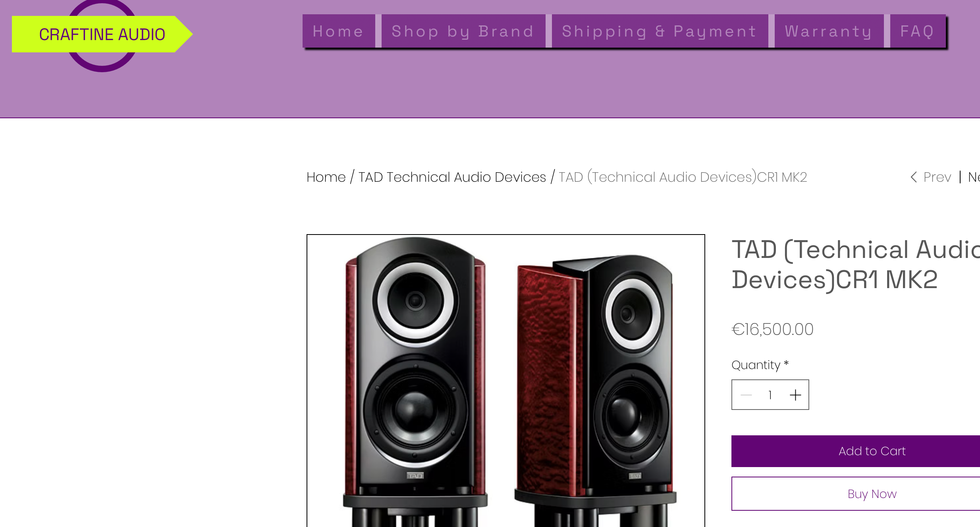Click the quantity number input field
This screenshot has height=527, width=980.
coord(770,395)
